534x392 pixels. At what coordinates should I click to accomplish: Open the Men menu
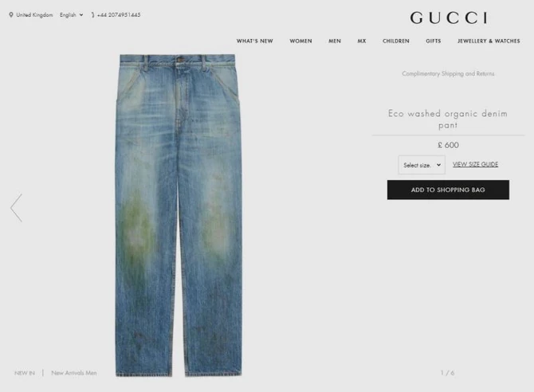click(x=335, y=41)
